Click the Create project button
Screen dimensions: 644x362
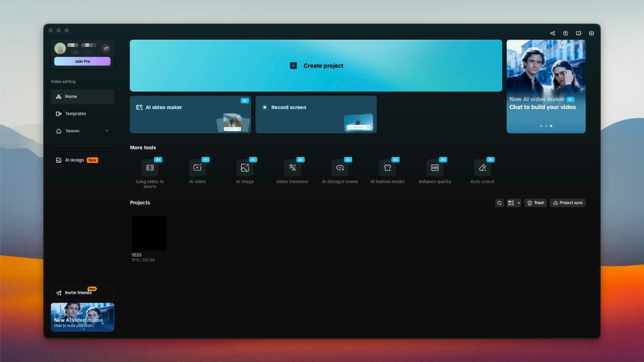click(316, 66)
